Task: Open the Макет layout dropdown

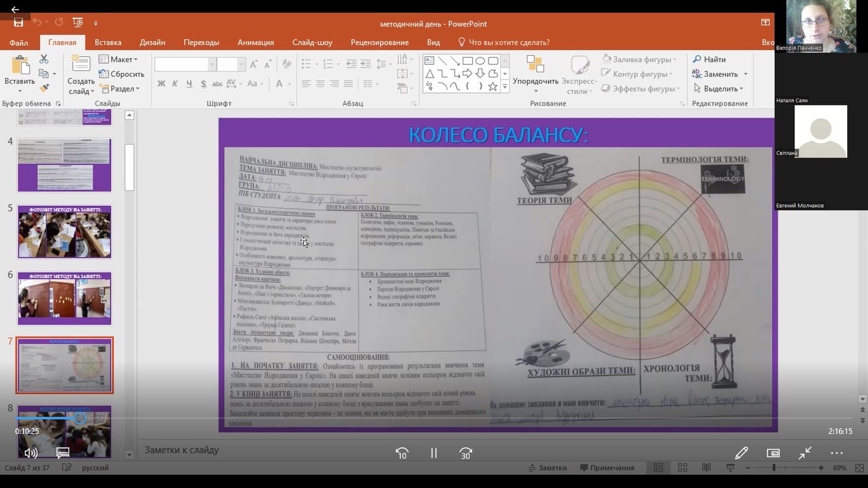Action: pyautogui.click(x=118, y=59)
